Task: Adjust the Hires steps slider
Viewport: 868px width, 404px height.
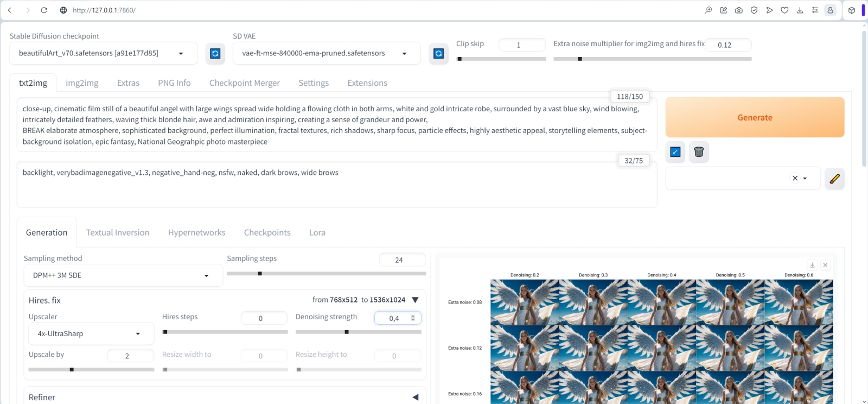Action: coord(225,332)
